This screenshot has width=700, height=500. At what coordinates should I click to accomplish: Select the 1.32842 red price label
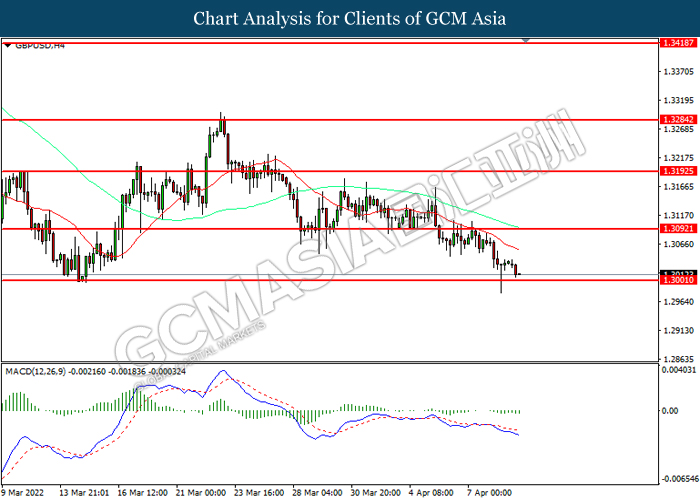(x=678, y=120)
